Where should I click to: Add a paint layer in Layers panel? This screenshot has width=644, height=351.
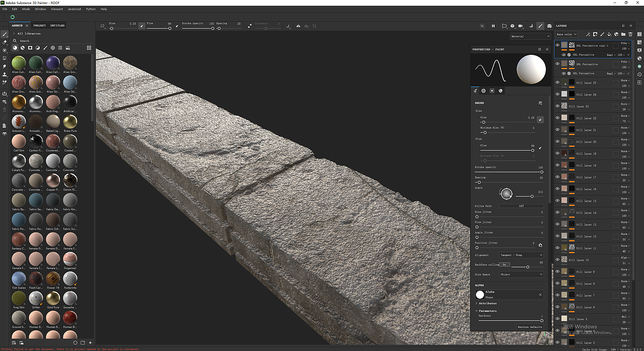click(602, 34)
